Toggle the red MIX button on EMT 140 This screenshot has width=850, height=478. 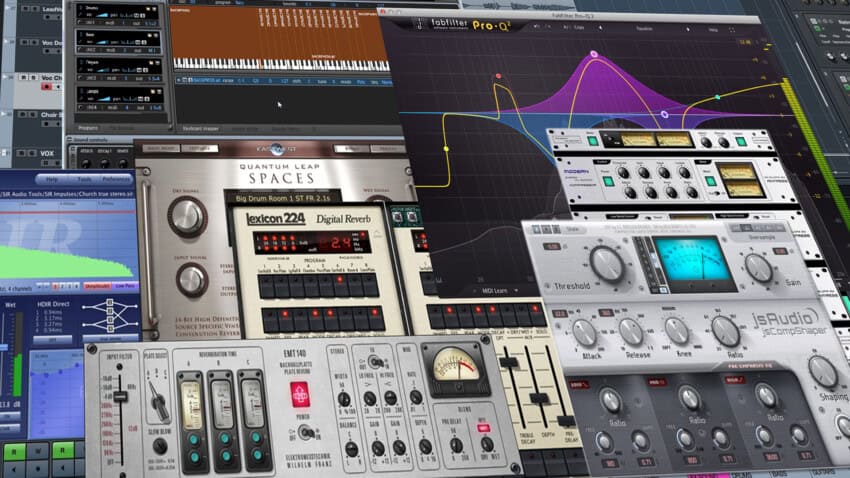click(x=483, y=428)
